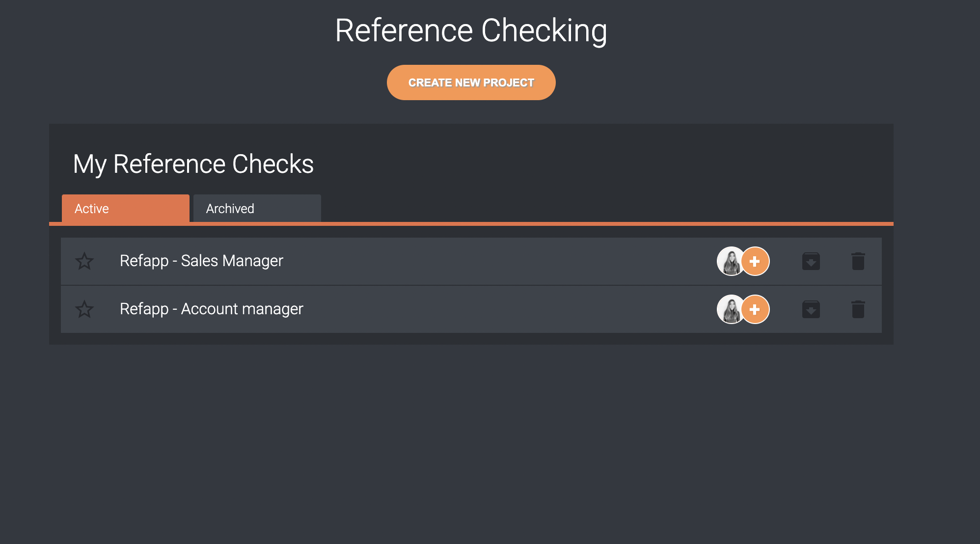The image size is (980, 544).
Task: Expand the Account manager row download arrow
Action: [811, 309]
